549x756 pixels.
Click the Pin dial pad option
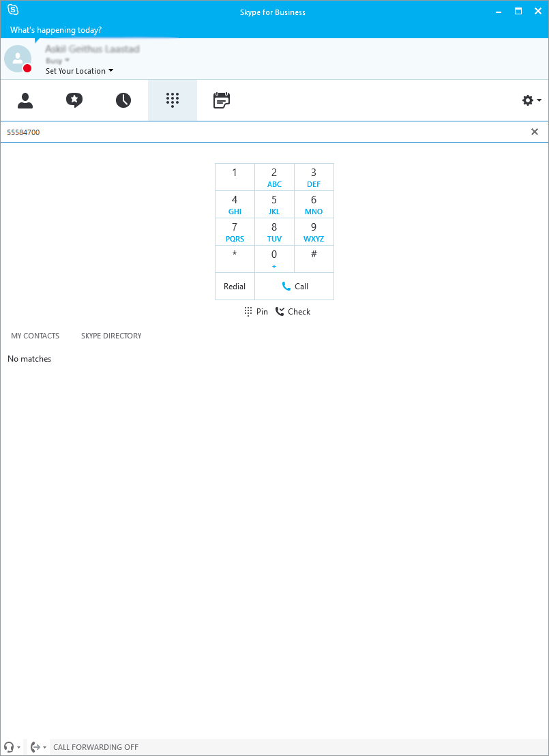256,312
